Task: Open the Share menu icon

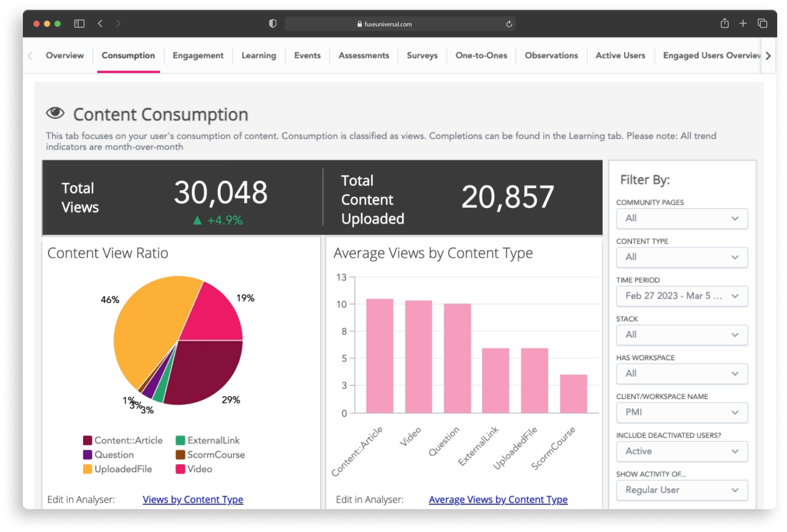Action: (x=724, y=23)
